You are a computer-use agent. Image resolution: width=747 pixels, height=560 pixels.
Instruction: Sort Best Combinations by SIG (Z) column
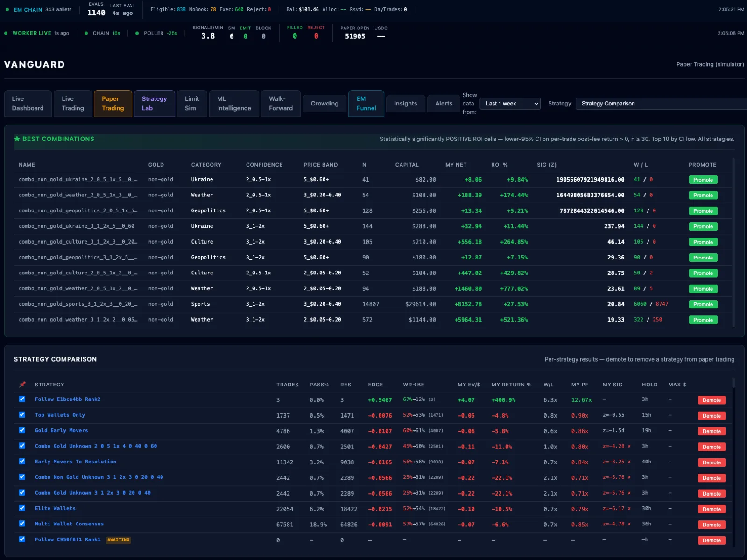tap(546, 165)
